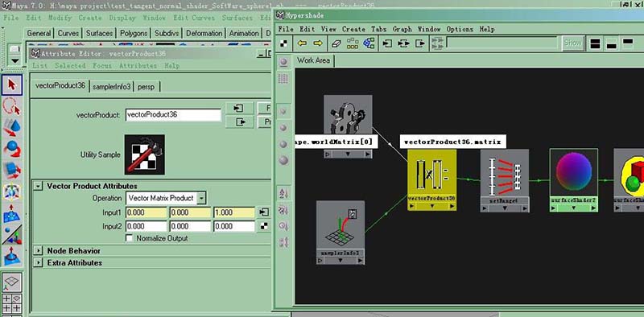Open the Hypershade Graph menu

click(402, 29)
